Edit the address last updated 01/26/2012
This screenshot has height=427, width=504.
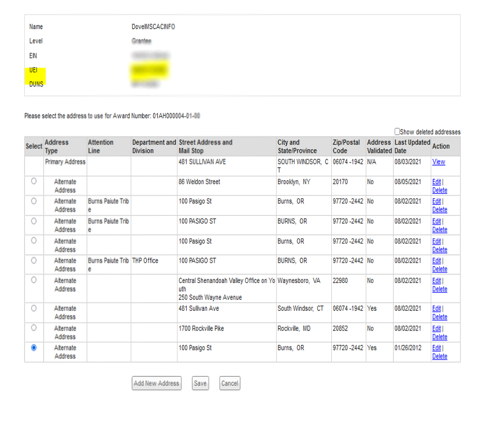[436, 348]
